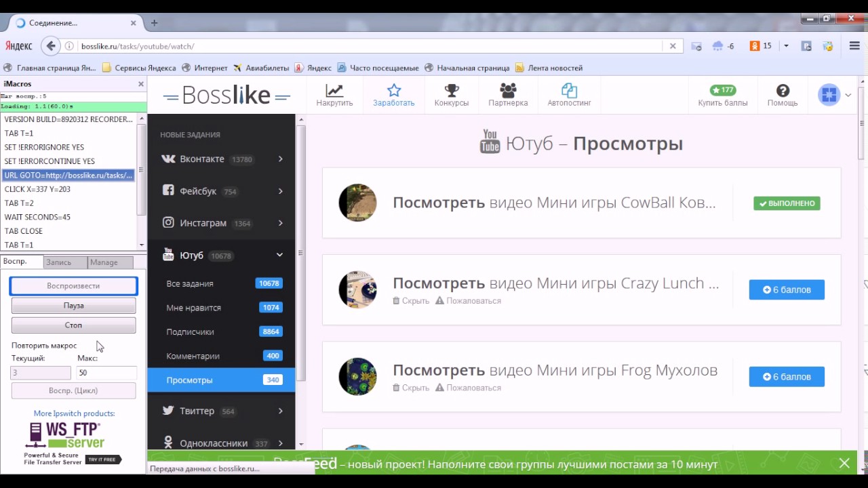This screenshot has width=868, height=488.
Task: Click the Стоп button
Action: coord(73,325)
